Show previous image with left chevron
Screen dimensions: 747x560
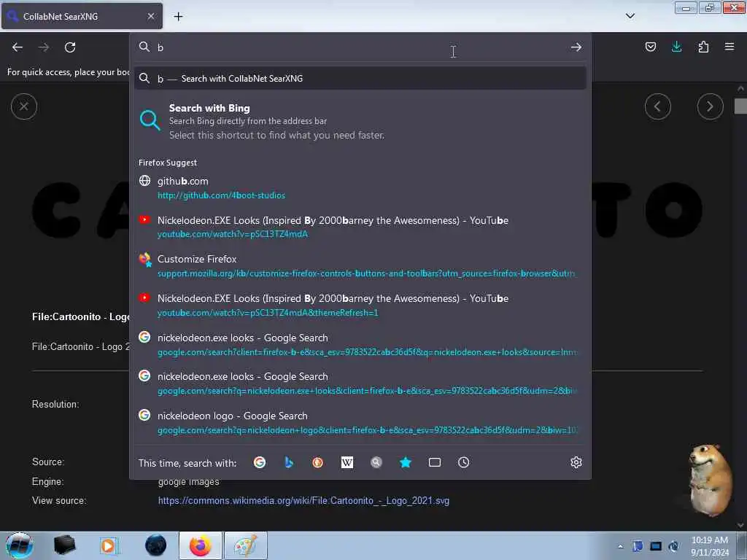pyautogui.click(x=657, y=106)
